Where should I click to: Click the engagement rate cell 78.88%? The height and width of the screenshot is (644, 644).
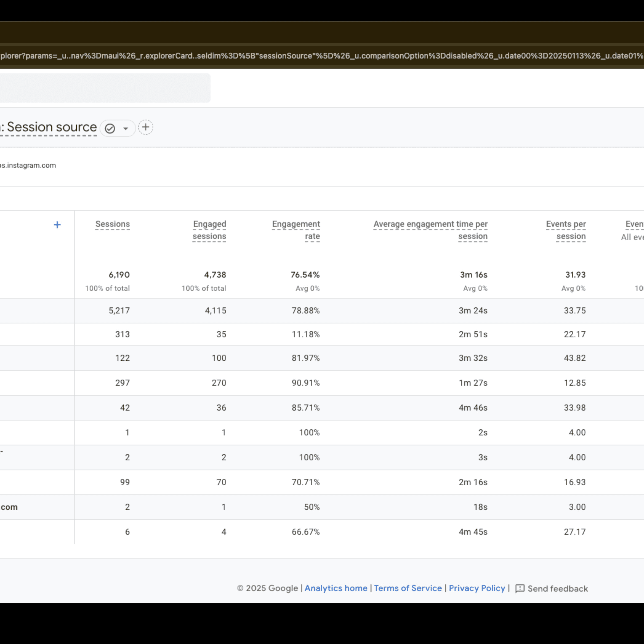pyautogui.click(x=306, y=311)
